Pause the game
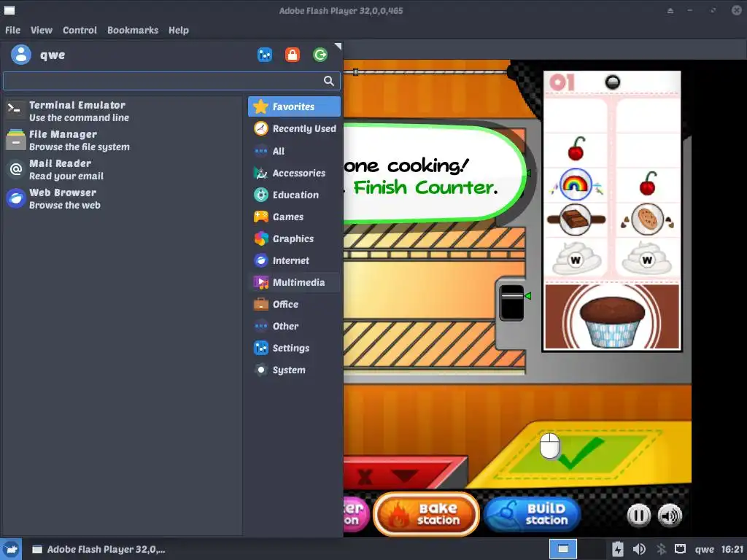 tap(639, 516)
